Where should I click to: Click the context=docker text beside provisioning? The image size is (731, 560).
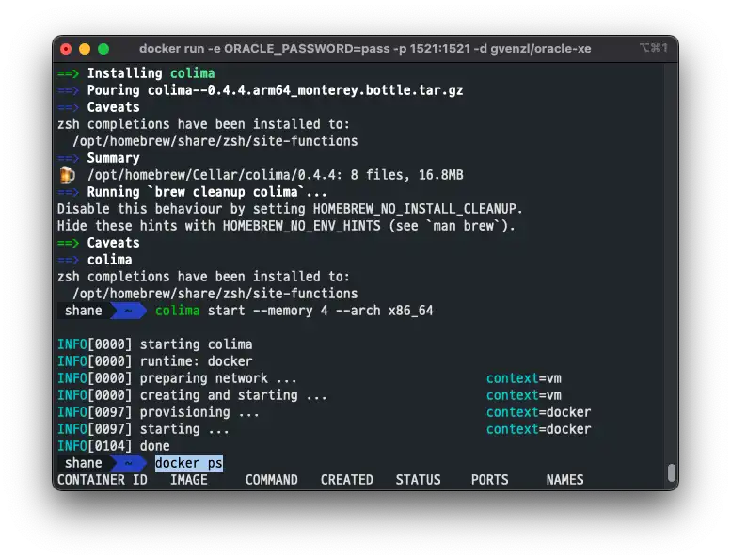click(538, 412)
